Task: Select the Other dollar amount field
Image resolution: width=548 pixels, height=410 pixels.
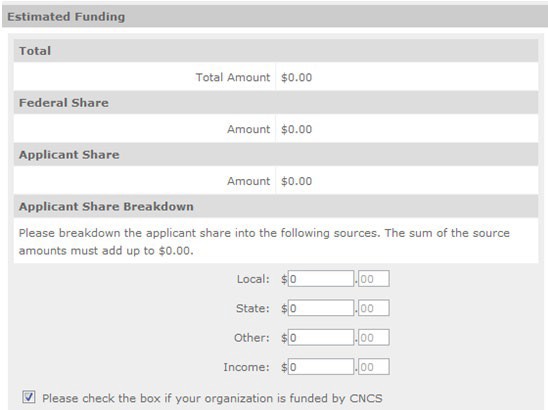Action: click(321, 337)
